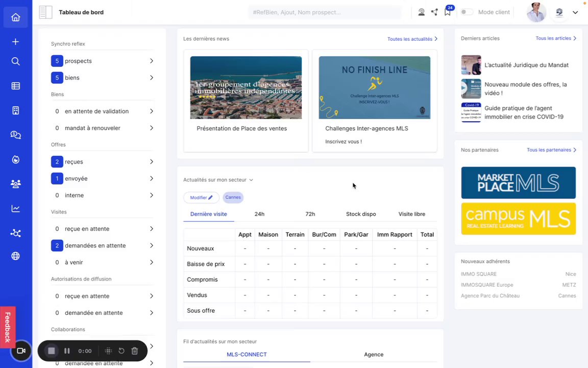This screenshot has height=368, width=588.
Task: Select the Agence tab in news feed
Action: coord(374,355)
